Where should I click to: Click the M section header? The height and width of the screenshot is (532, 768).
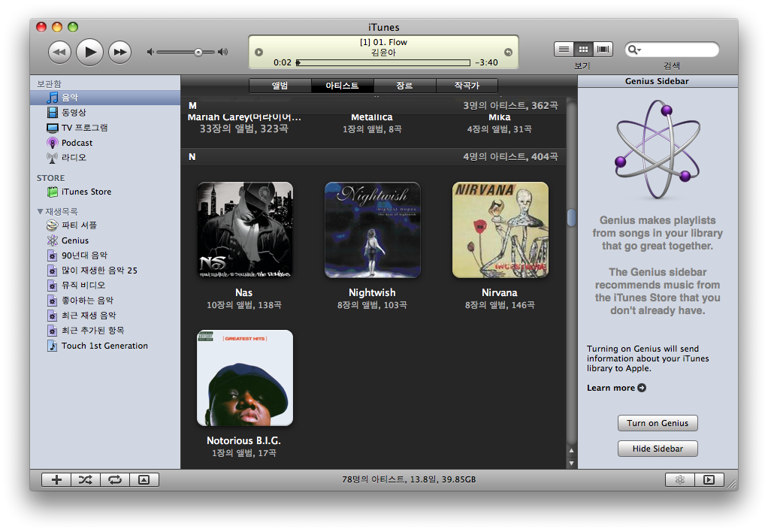pos(373,105)
